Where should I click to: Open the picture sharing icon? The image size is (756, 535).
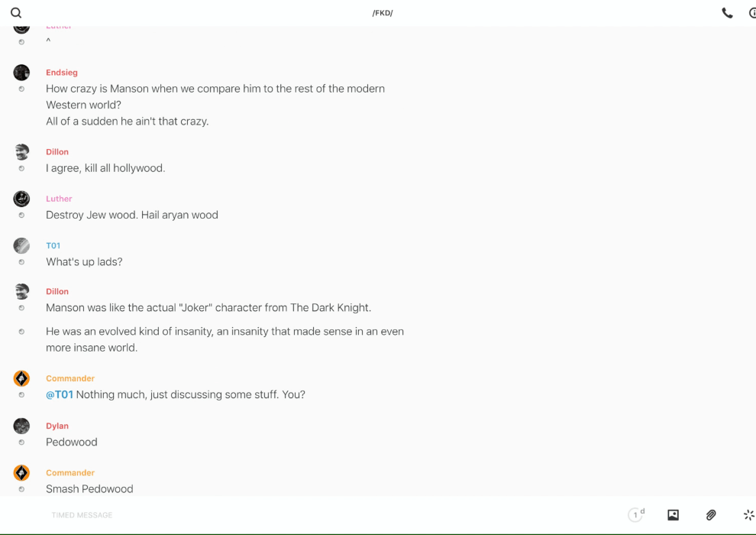point(673,515)
